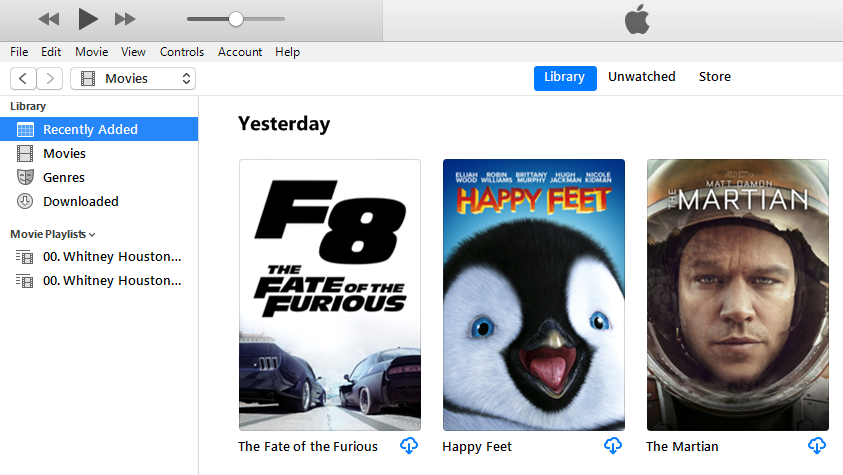
Task: Go forward with the right arrow button
Action: [49, 78]
